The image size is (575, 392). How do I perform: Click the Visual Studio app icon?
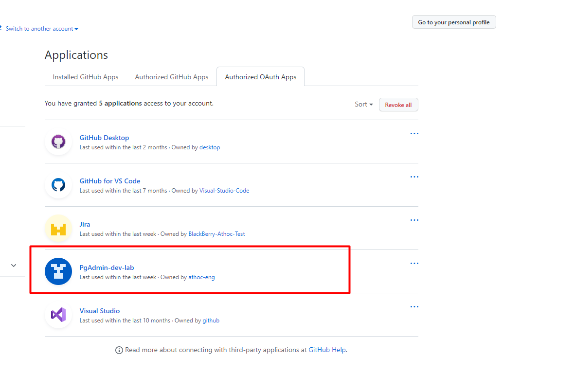(x=58, y=315)
